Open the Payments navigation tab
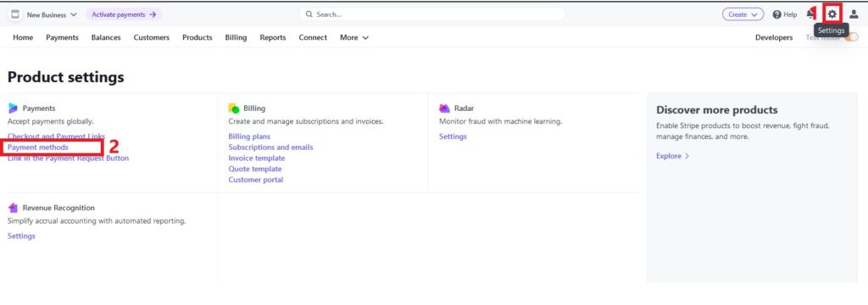 [x=62, y=37]
